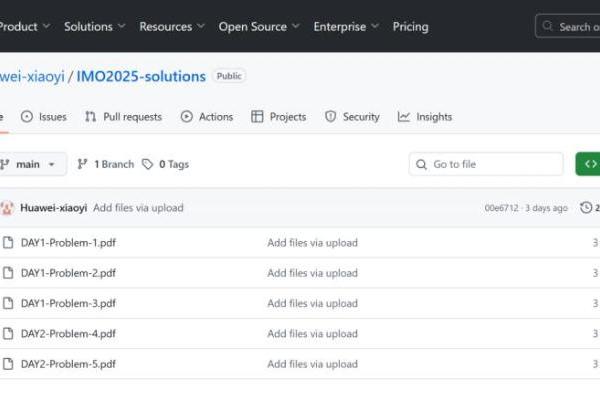Viewport: 600px width, 400px height.
Task: Click the commit history clock icon
Action: [x=586, y=207]
